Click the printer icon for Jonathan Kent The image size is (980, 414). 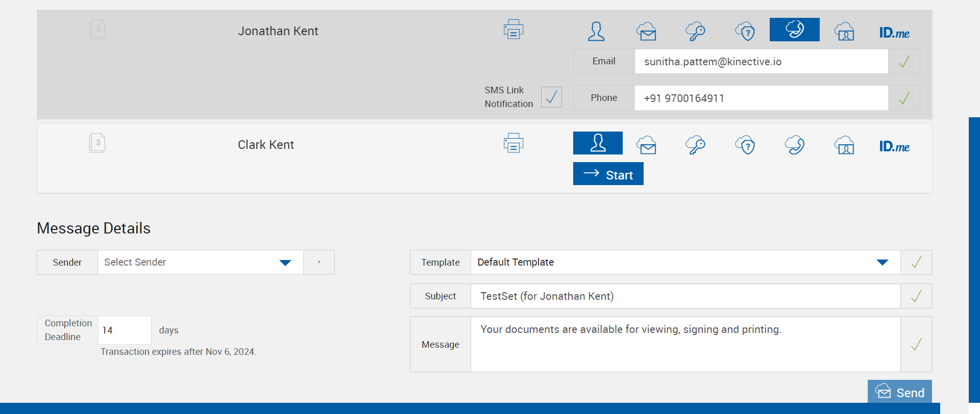pyautogui.click(x=513, y=30)
